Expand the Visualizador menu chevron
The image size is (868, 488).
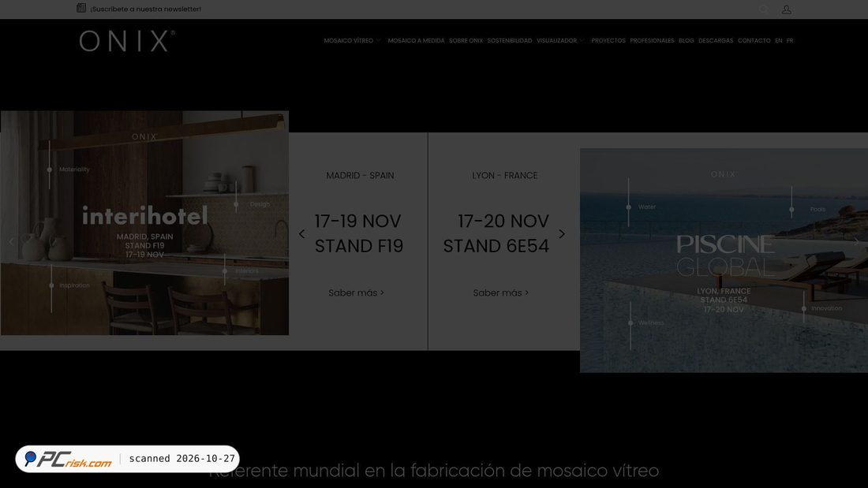(582, 40)
